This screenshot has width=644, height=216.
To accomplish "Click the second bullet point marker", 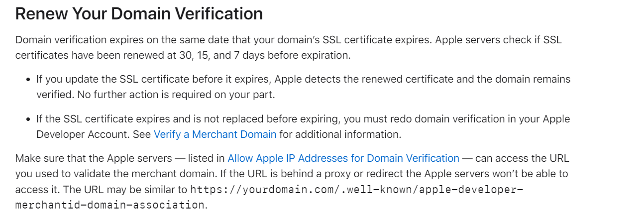I will [28, 119].
